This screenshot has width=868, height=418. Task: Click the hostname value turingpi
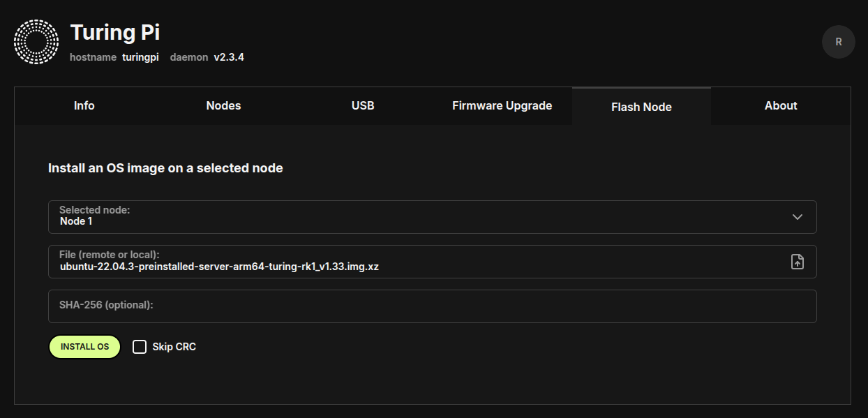[141, 57]
